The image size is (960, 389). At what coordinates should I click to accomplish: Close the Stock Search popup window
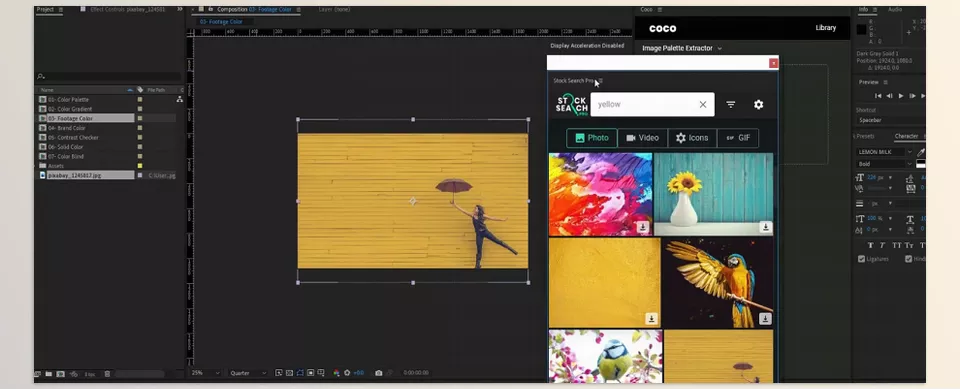point(773,63)
